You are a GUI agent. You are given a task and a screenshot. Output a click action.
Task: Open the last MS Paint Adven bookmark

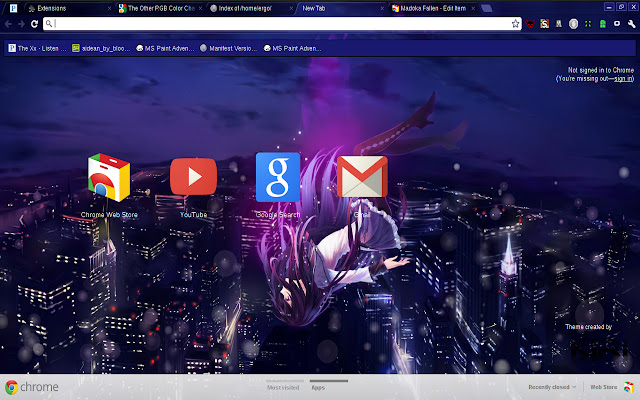[x=292, y=48]
